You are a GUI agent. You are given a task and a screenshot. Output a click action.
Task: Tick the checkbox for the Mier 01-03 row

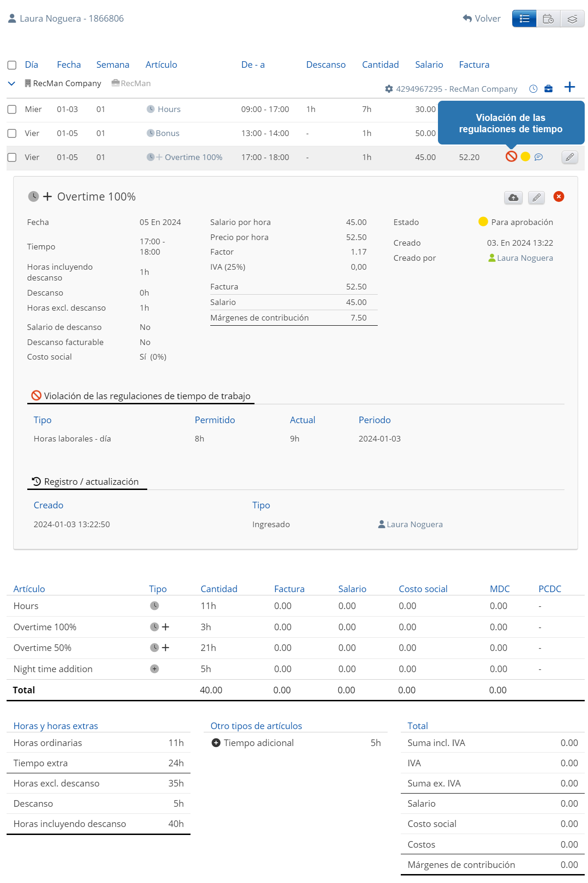click(x=12, y=109)
